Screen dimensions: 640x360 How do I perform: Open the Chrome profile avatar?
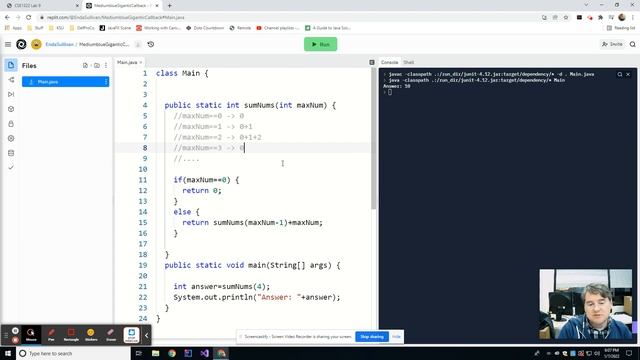pyautogui.click(x=622, y=18)
